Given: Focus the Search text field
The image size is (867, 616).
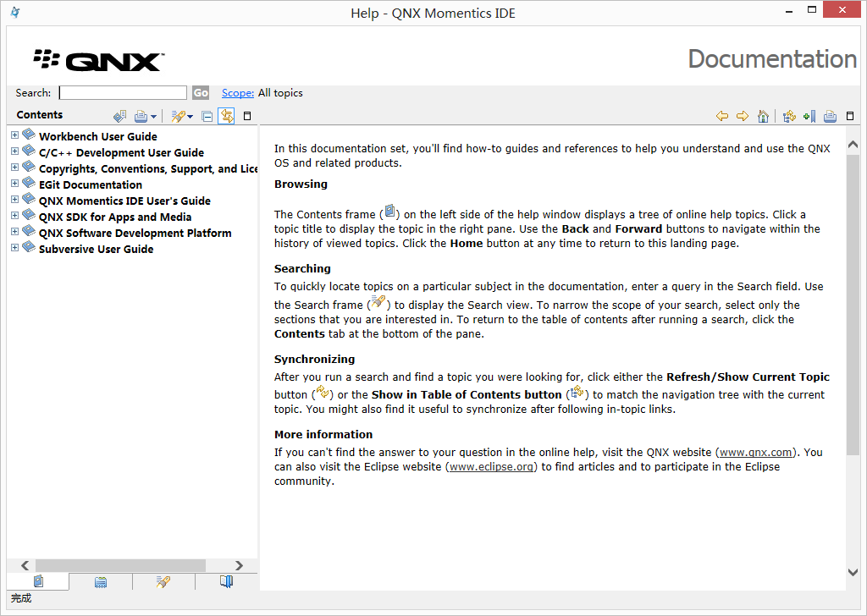Looking at the screenshot, I should click(x=123, y=93).
